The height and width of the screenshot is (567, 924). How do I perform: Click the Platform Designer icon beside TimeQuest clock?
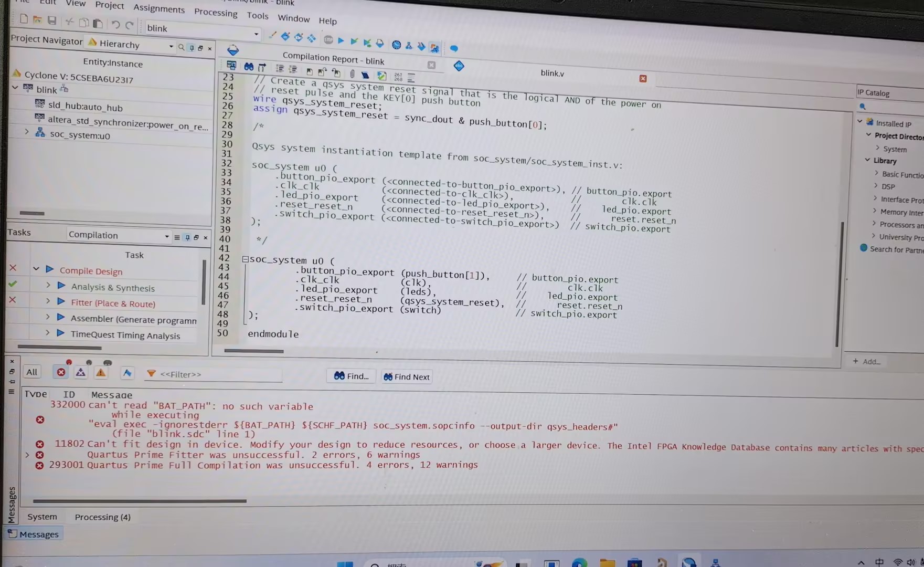click(409, 46)
